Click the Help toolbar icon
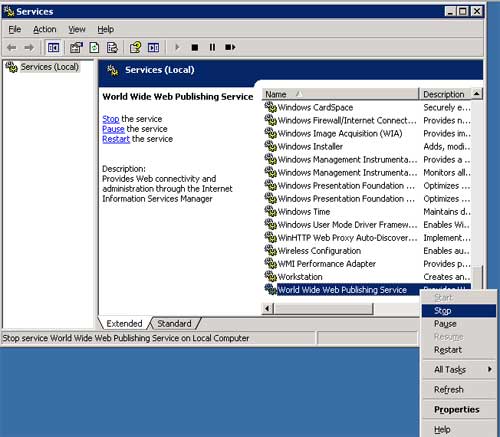Viewport: 500px width, 437px height. 135,48
